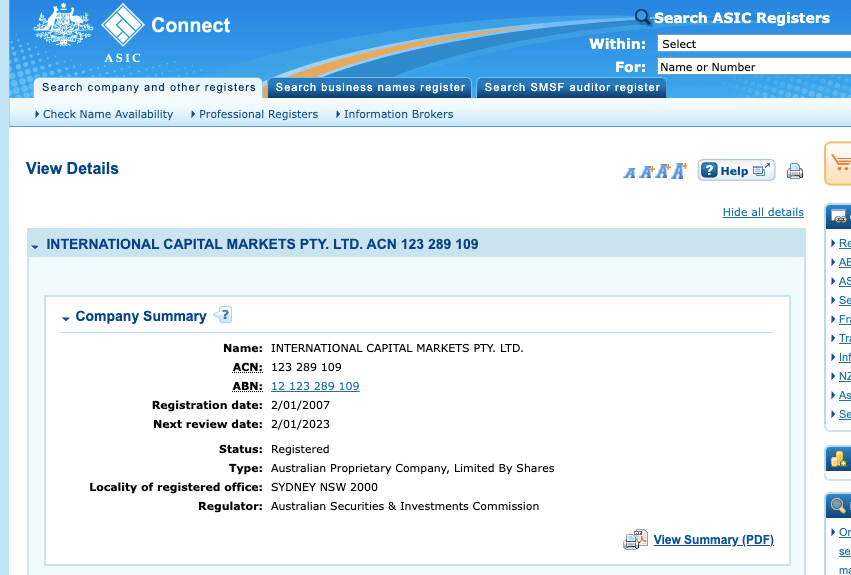Set text to second font size
The height and width of the screenshot is (575, 851).
[646, 172]
